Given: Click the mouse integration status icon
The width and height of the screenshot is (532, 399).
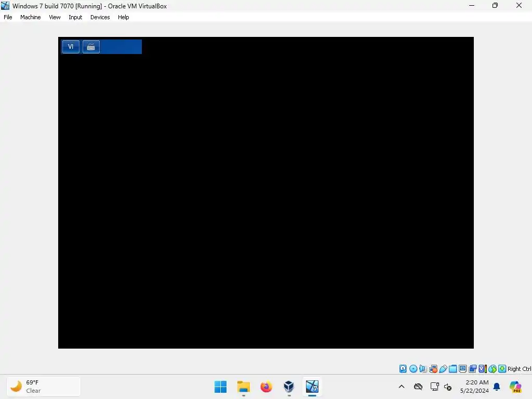Looking at the screenshot, I should coord(493,369).
